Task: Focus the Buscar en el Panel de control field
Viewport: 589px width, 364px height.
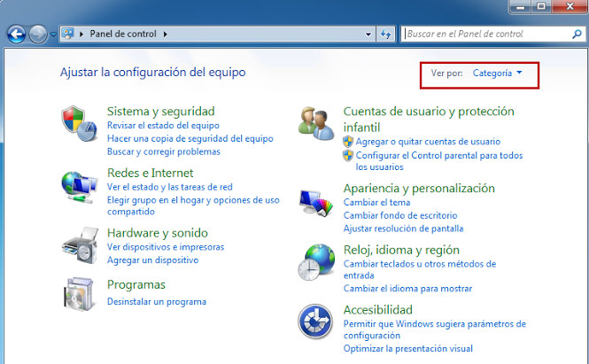Action: click(x=492, y=35)
